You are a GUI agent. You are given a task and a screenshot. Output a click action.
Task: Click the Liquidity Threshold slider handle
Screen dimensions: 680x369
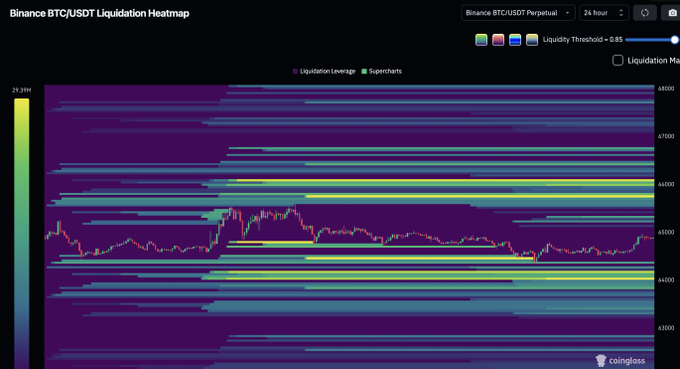tap(674, 40)
